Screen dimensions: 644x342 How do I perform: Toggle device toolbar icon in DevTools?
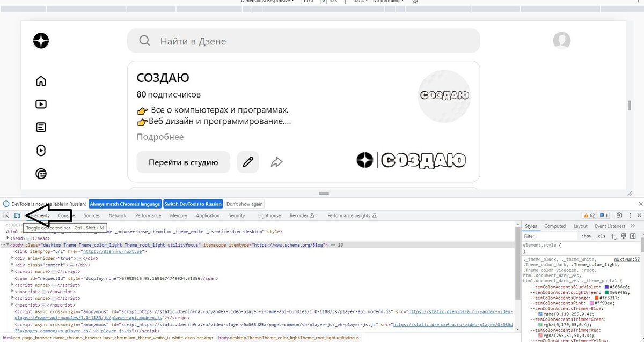(17, 215)
